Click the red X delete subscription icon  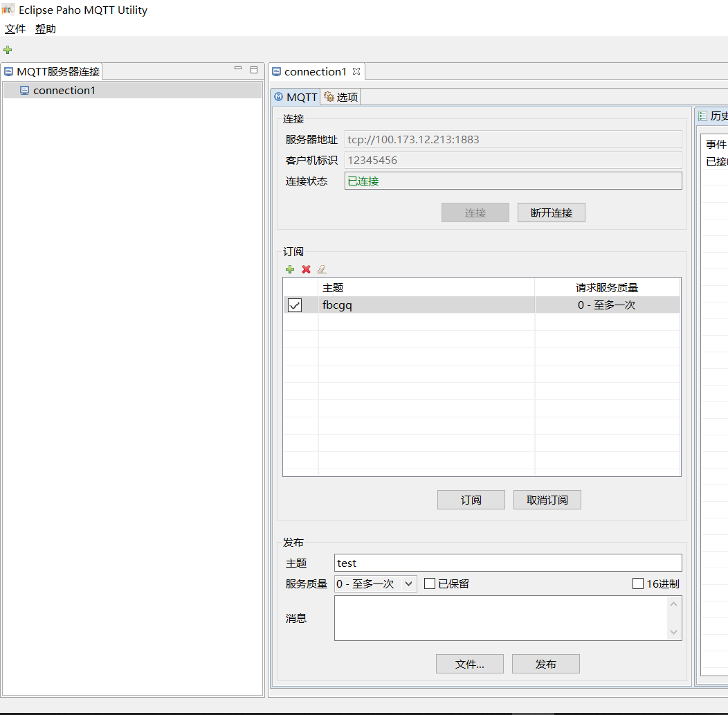306,269
